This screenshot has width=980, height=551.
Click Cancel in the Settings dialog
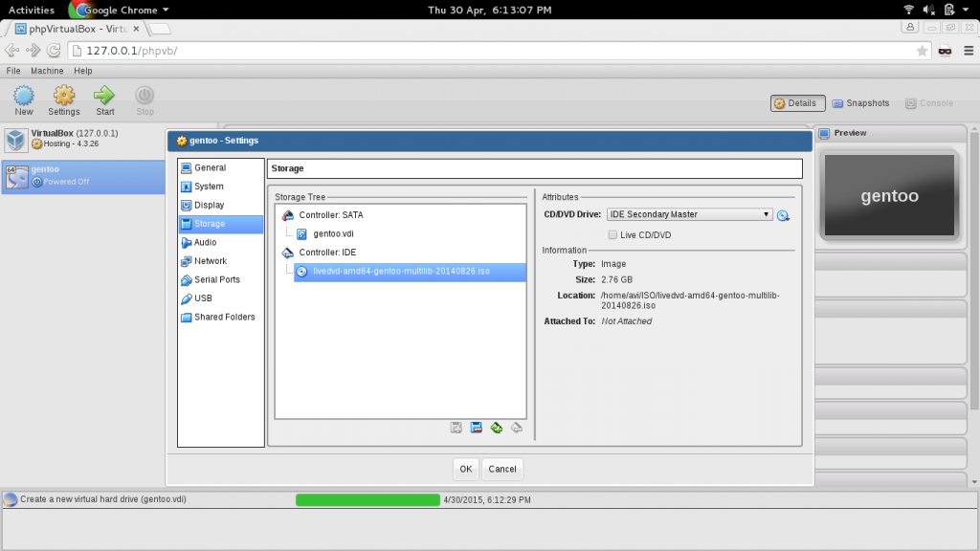pos(502,469)
